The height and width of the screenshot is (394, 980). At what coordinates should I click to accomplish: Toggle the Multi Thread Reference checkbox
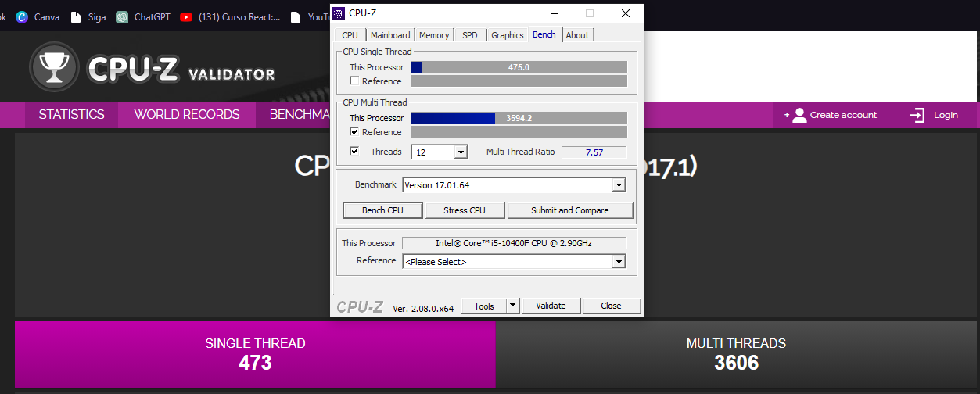tap(354, 132)
